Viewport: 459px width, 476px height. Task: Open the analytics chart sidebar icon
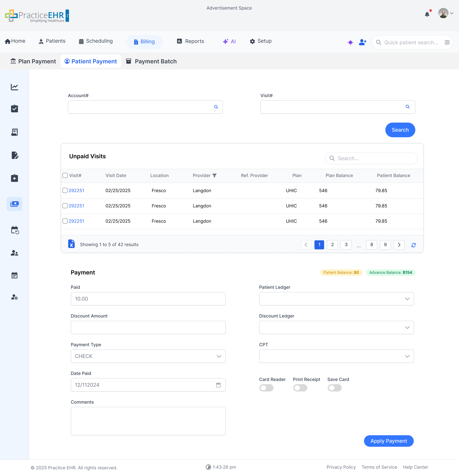click(14, 87)
